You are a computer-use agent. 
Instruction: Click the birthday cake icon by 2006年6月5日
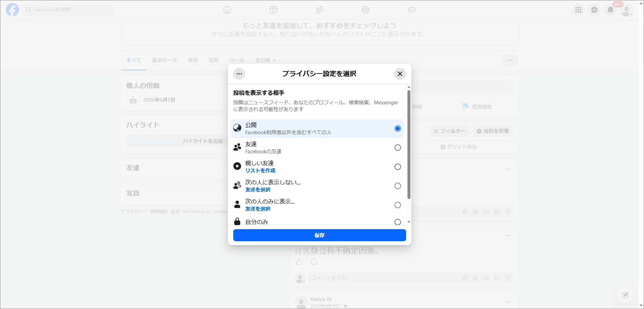click(x=133, y=100)
